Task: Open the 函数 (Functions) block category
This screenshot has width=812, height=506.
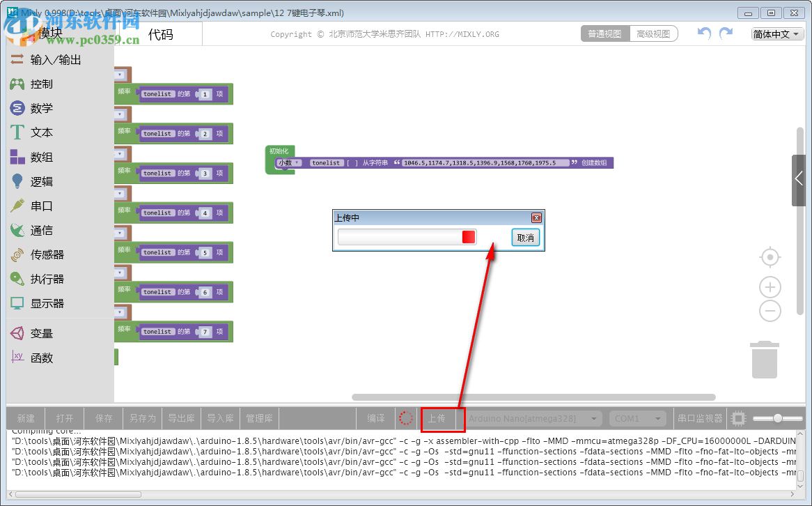Action: [x=40, y=358]
